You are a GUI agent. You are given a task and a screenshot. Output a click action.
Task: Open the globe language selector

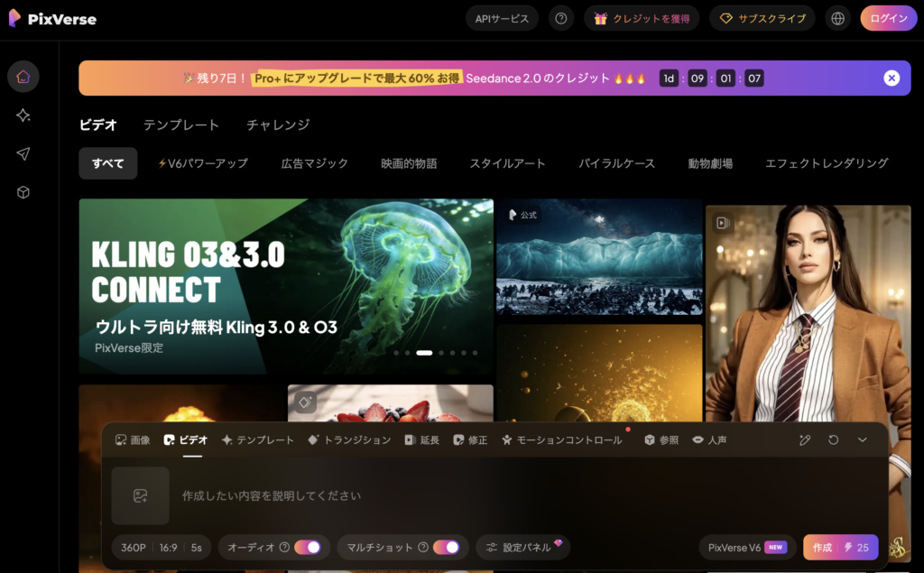point(838,18)
